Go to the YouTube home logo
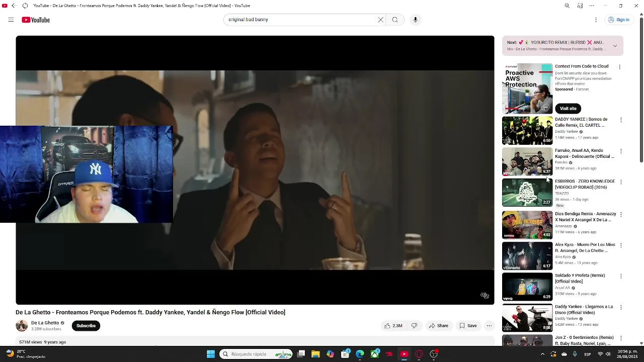Viewport: 644px width, 362px height. [36, 20]
